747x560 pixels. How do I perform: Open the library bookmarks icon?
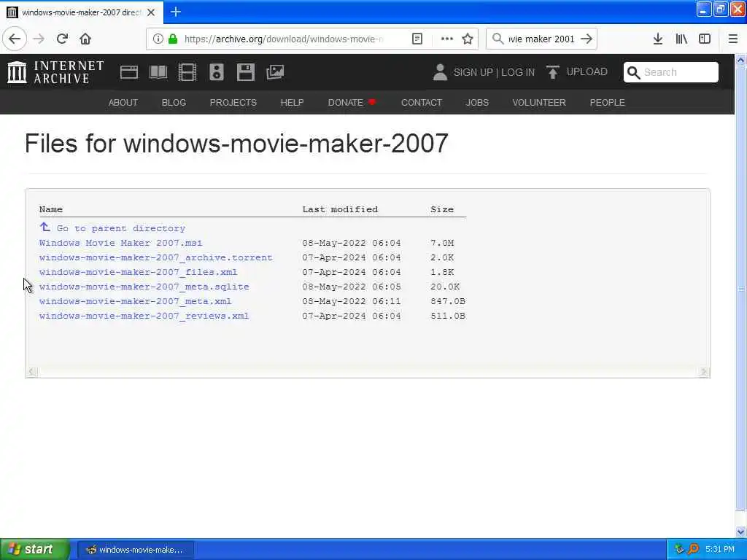pyautogui.click(x=681, y=39)
